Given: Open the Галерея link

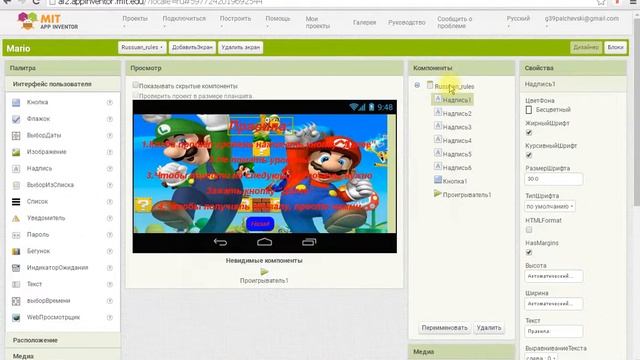Looking at the screenshot, I should click(x=364, y=22).
